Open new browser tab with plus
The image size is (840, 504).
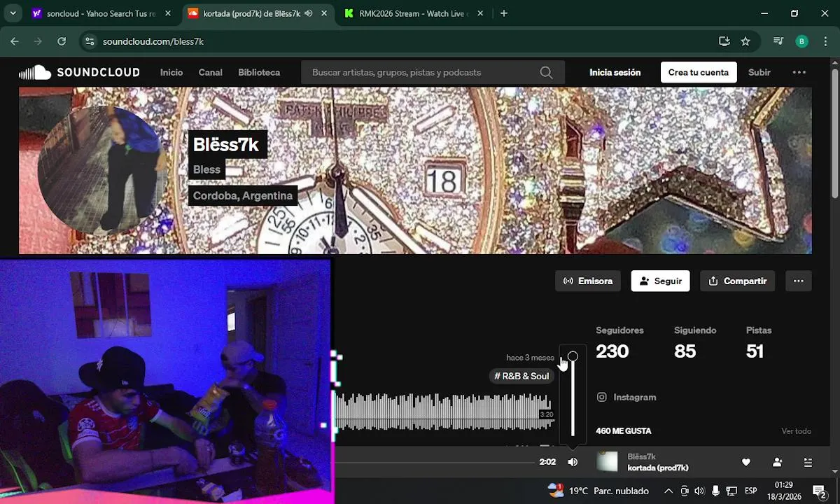504,13
